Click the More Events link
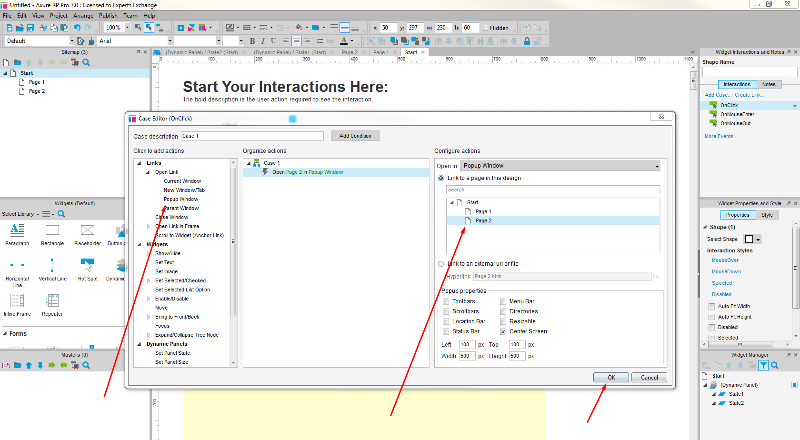 click(x=718, y=136)
